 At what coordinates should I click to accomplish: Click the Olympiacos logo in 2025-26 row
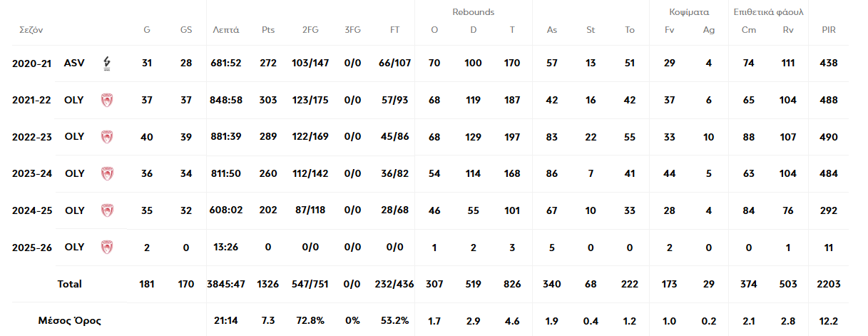tap(107, 248)
